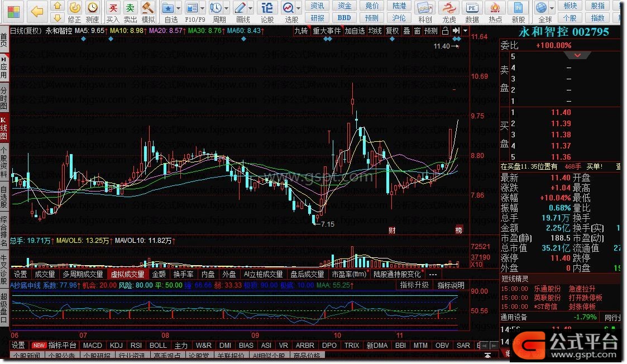Screen dimensions: 627x364
Task: Click the yellow up arrow icon
Action: [58, 6]
